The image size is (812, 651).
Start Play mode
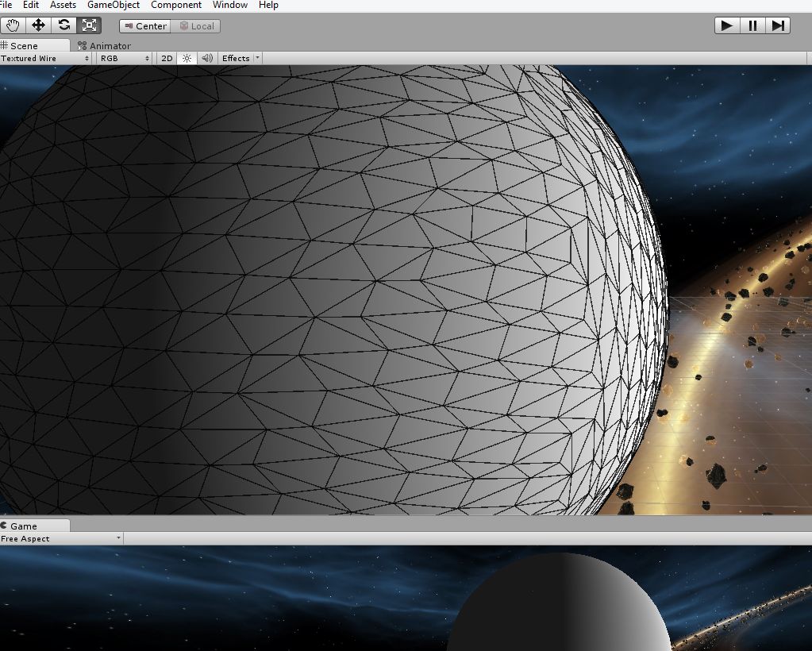click(726, 25)
